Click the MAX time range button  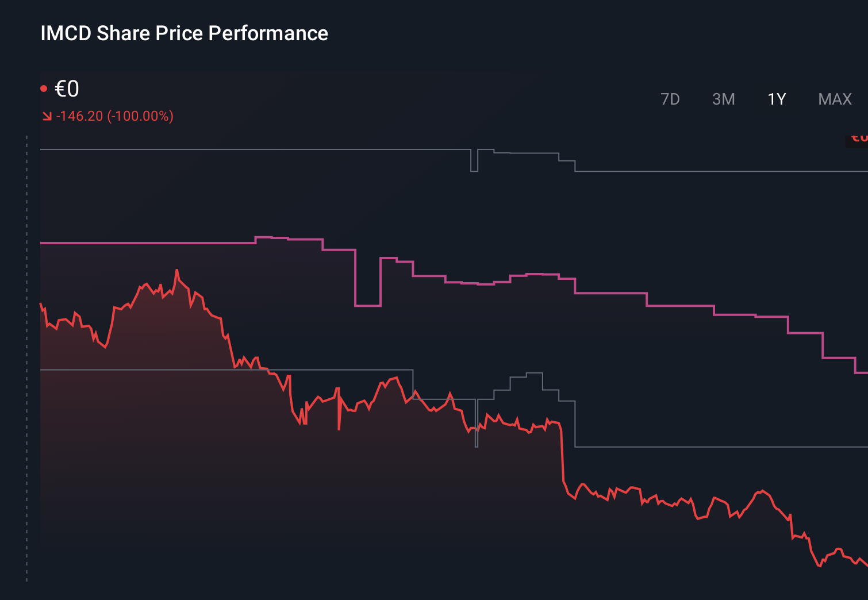(835, 99)
